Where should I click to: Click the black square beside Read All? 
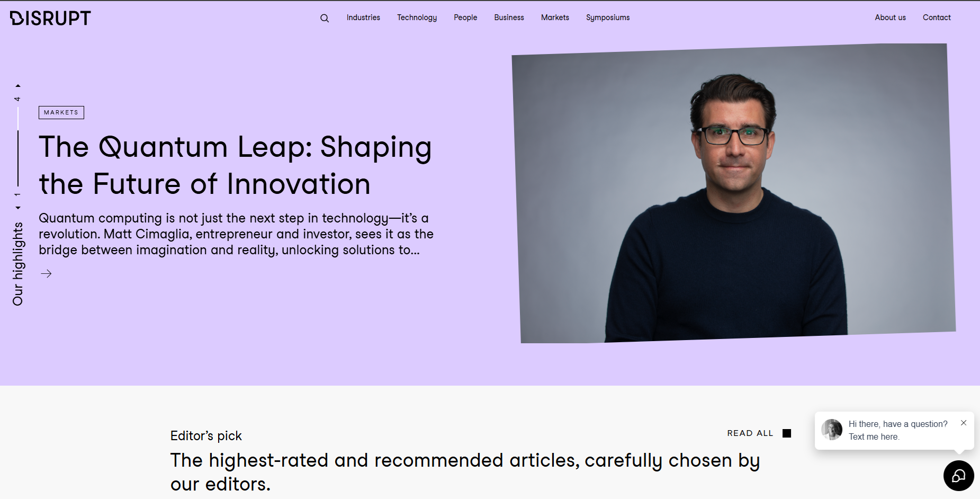tap(787, 433)
